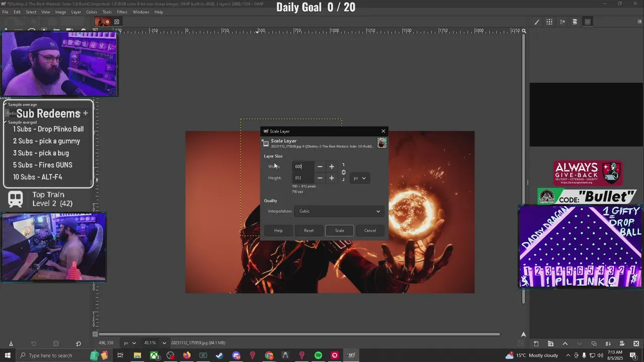Image resolution: width=644 pixels, height=362 pixels.
Task: Decrease height with the minus button
Action: (320, 178)
